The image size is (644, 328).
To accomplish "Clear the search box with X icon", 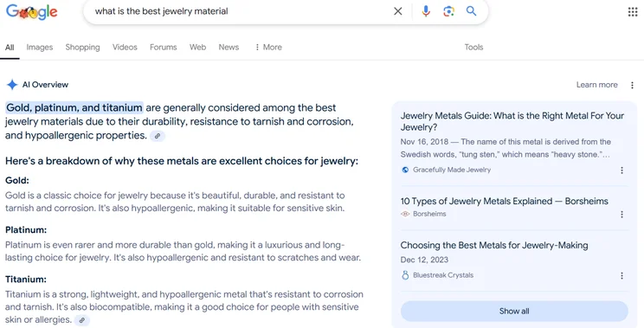I will click(x=397, y=11).
